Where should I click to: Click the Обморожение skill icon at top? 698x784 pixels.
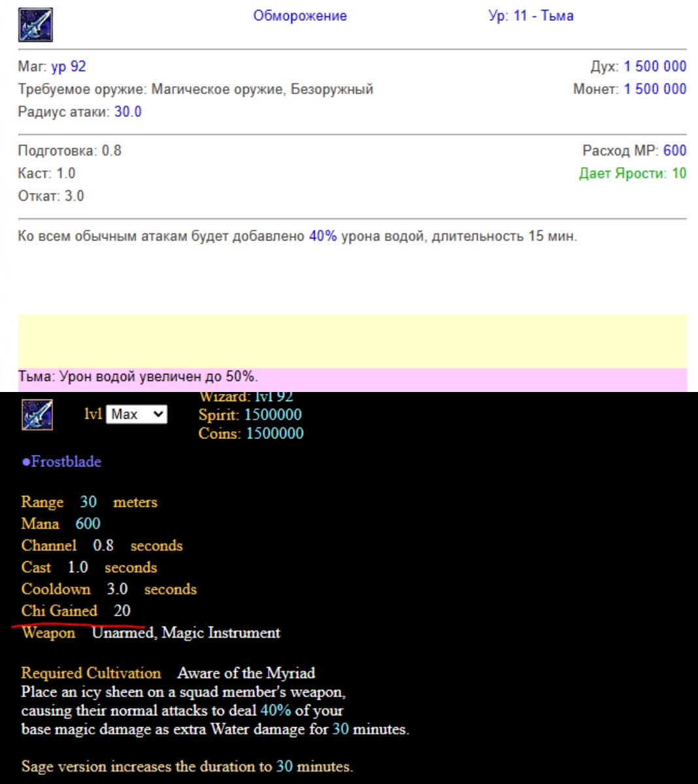pyautogui.click(x=35, y=25)
